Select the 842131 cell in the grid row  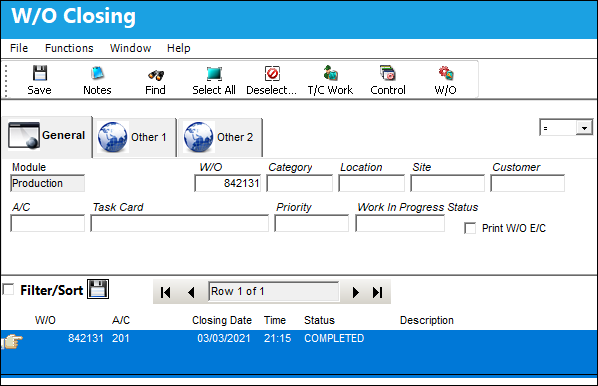pyautogui.click(x=85, y=338)
